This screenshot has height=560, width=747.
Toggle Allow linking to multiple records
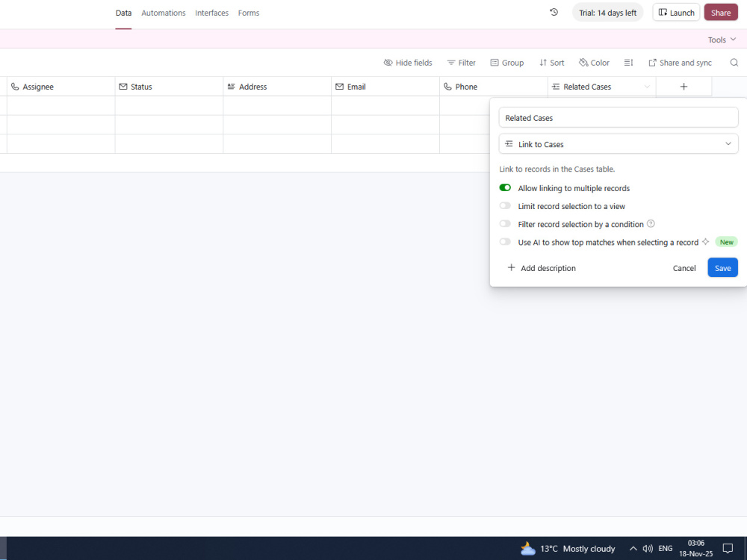(505, 187)
